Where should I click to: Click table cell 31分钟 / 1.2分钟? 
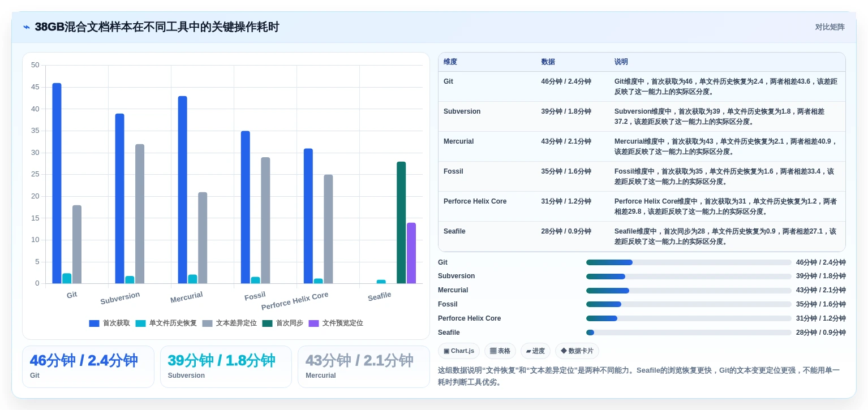coord(566,201)
